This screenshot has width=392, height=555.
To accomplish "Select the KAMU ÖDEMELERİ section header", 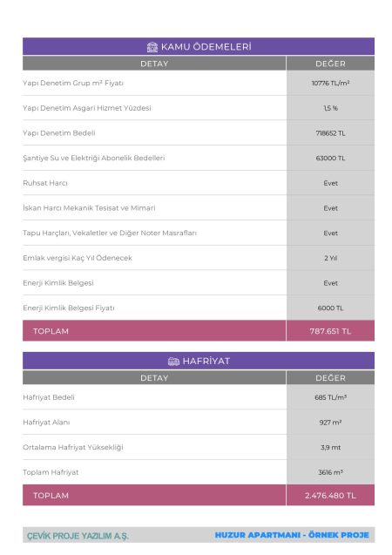I will (x=199, y=46).
